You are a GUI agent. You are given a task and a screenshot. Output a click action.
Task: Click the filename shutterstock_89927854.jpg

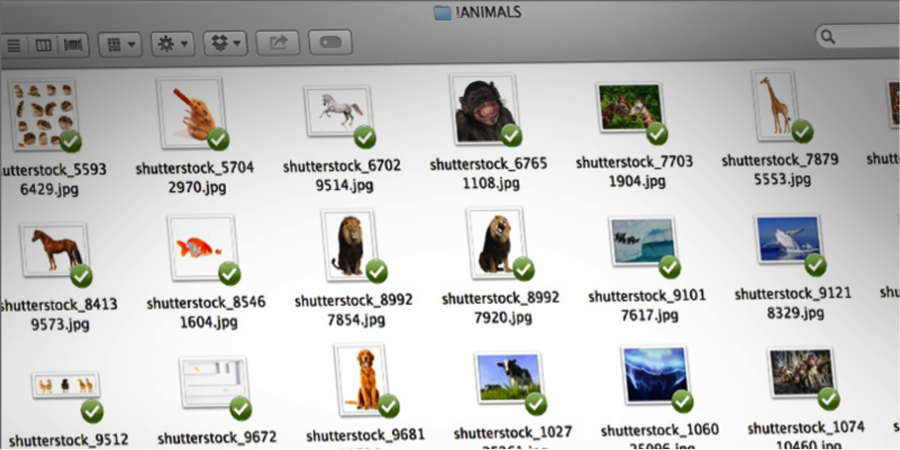click(353, 310)
